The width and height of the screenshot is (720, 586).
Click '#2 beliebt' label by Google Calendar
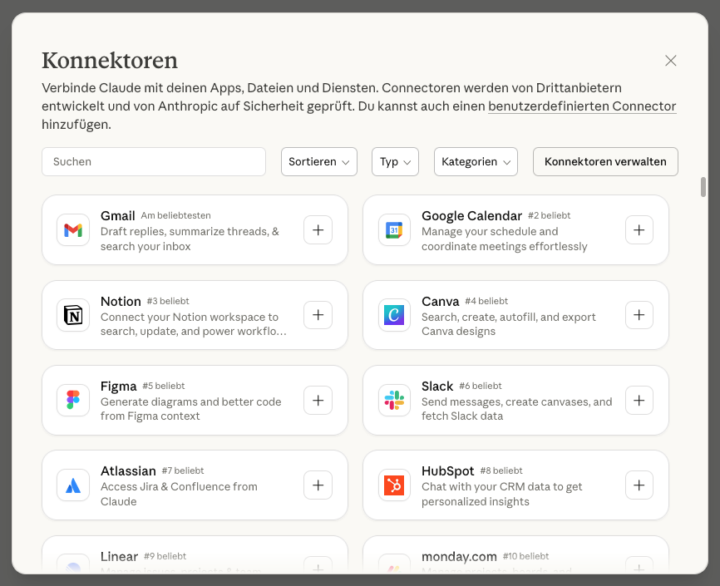(x=549, y=215)
